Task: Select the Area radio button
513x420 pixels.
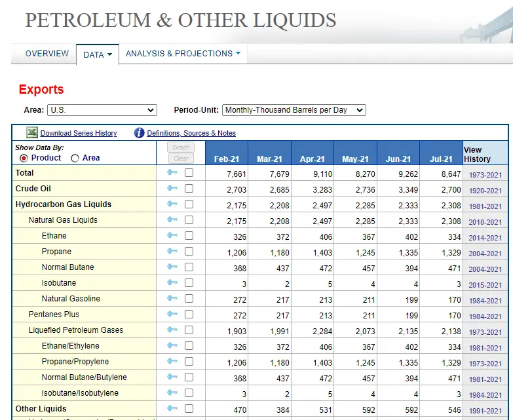Action: coord(75,159)
